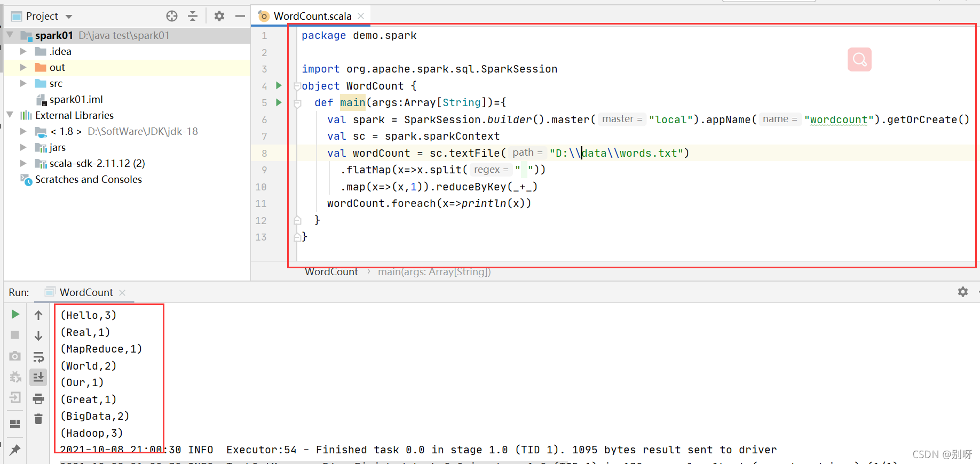Click "(BigData,2)" console output line
Screen dimensions: 980x464
pos(94,416)
